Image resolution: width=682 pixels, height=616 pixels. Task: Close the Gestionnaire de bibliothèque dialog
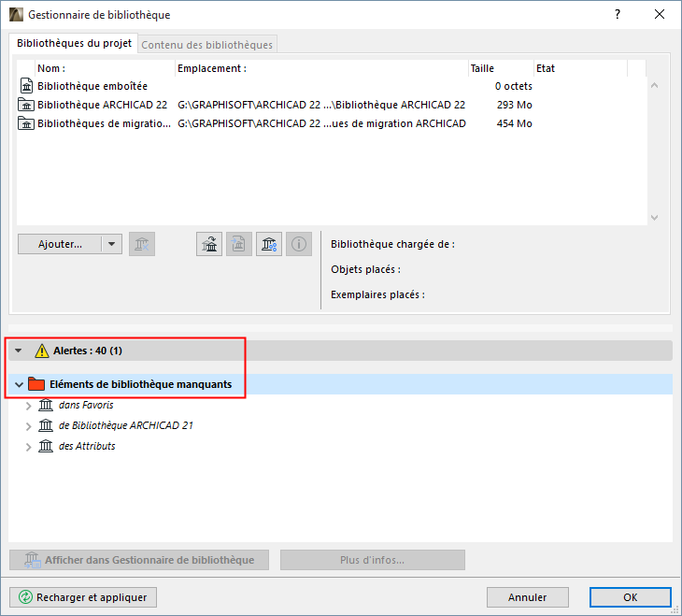[660, 14]
